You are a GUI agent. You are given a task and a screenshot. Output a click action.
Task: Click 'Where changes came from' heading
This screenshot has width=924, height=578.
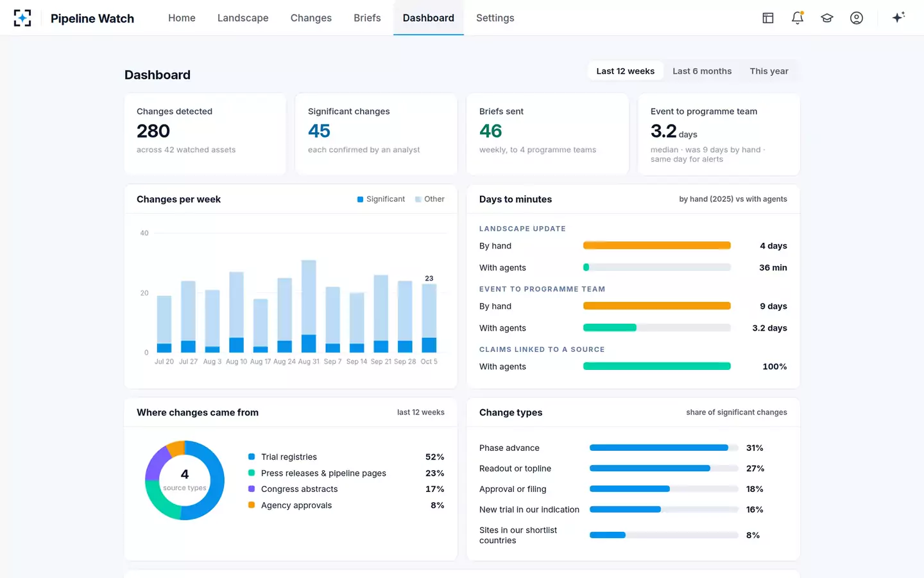click(x=198, y=412)
